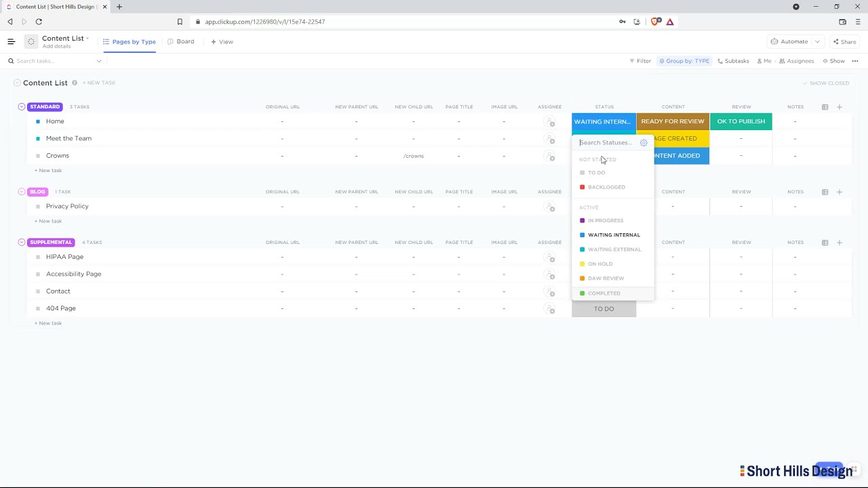868x488 pixels.
Task: Toggle the Me filter
Action: (764, 61)
